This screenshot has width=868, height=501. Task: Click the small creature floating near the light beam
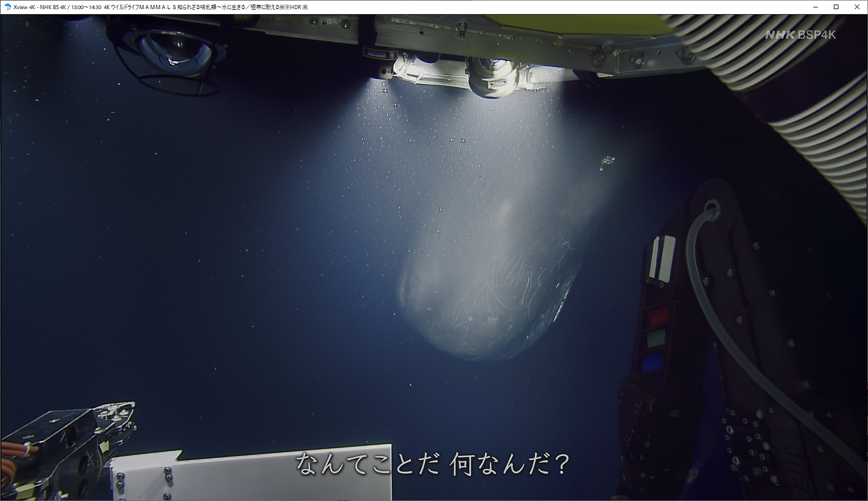pos(607,163)
